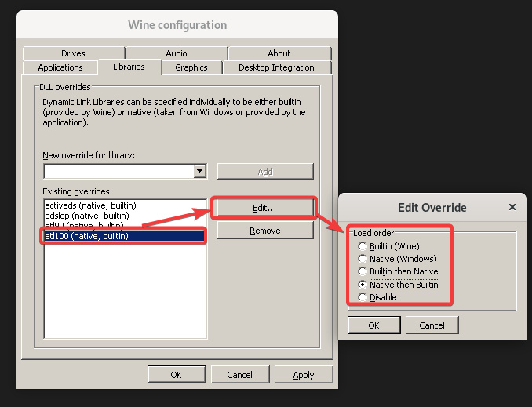Choose Builtin then Native option

click(x=362, y=271)
